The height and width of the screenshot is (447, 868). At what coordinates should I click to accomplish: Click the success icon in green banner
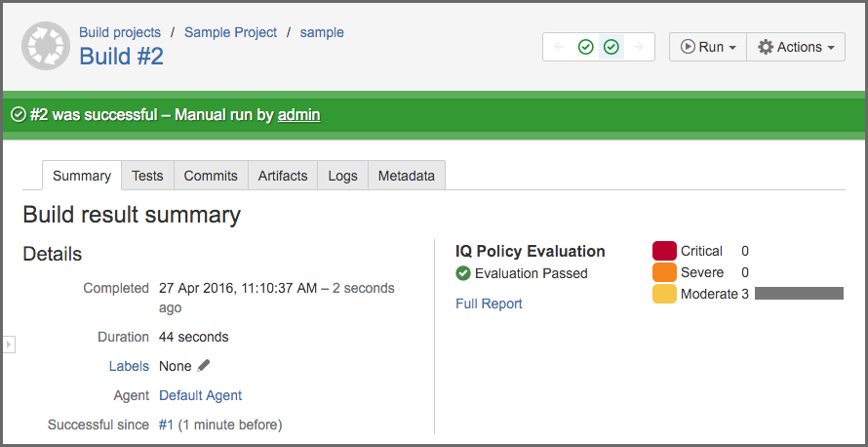tap(18, 115)
